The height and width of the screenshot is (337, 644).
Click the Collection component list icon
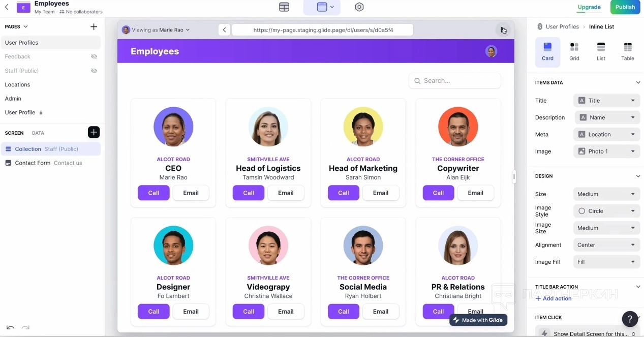coord(8,149)
